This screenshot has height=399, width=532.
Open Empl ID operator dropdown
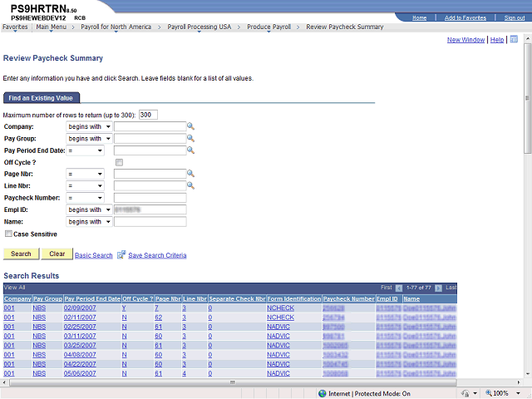(x=89, y=209)
